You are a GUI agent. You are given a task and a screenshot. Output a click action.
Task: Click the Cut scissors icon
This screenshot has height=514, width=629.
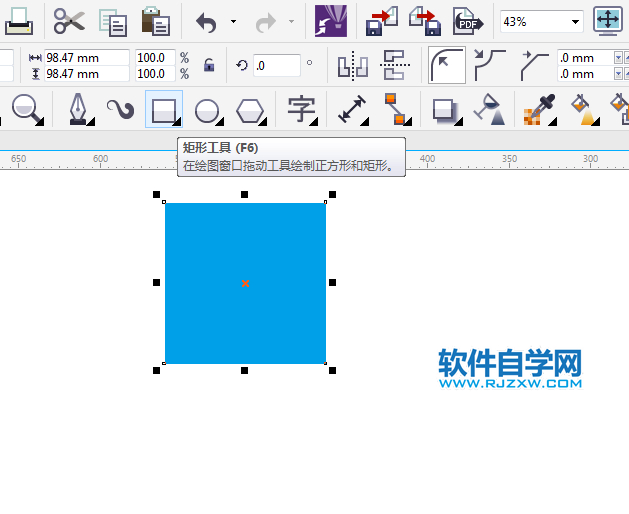[69, 21]
